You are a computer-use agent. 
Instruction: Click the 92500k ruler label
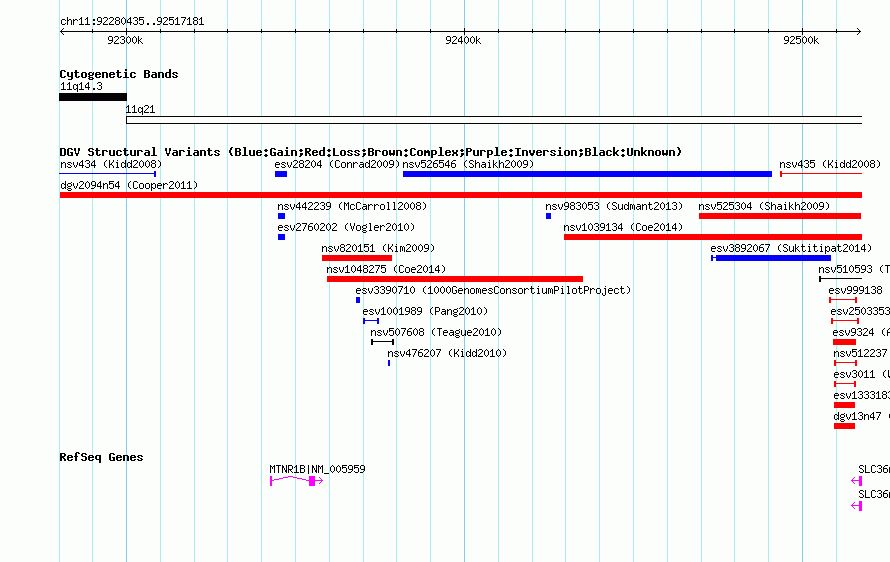(801, 40)
